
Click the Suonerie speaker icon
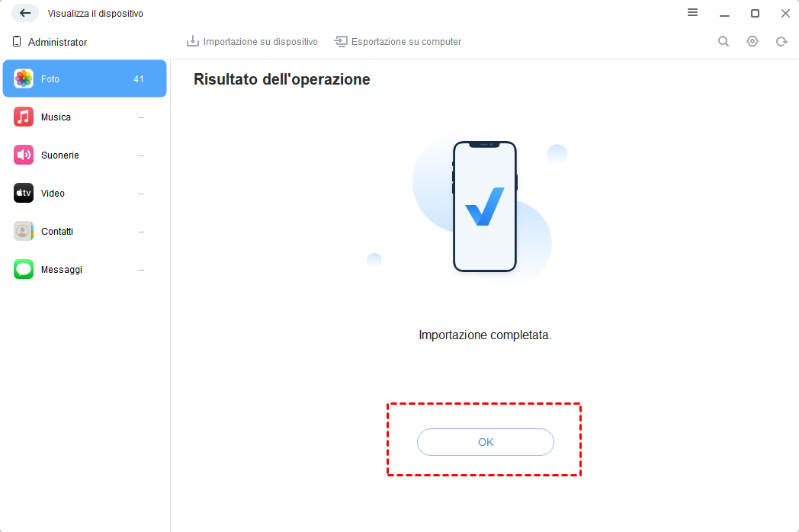click(x=24, y=155)
